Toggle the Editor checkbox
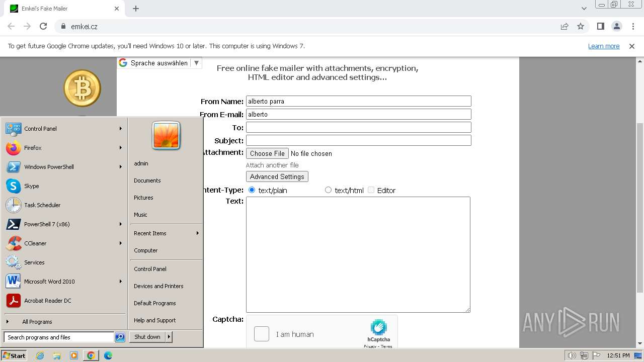Viewport: 644px width, 362px height. (371, 190)
